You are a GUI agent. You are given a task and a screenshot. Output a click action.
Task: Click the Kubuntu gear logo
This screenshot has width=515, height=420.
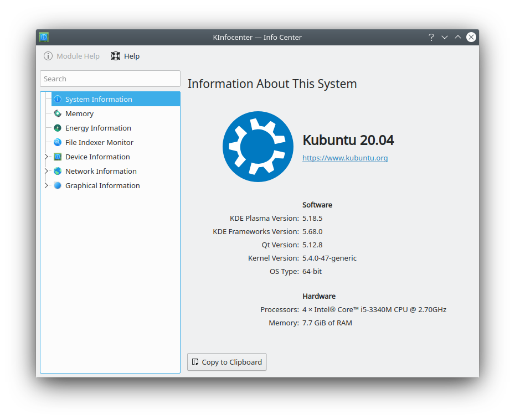tap(258, 147)
